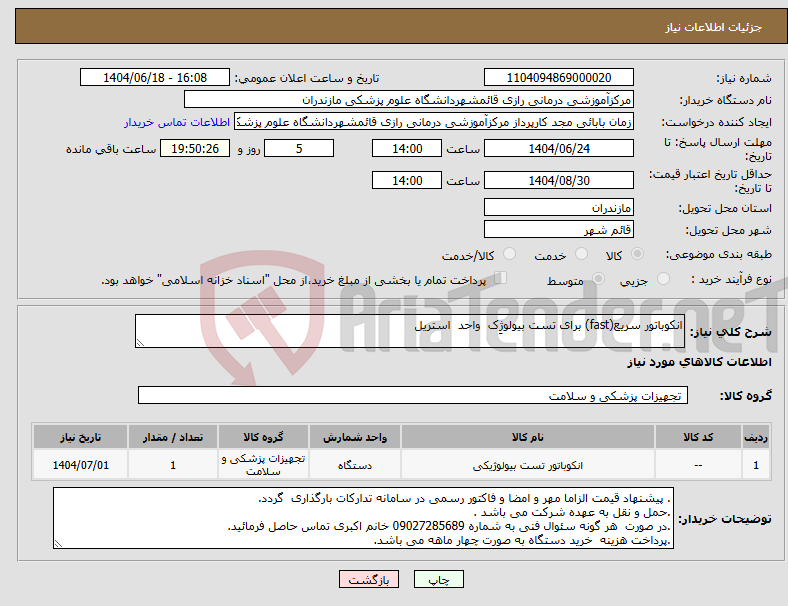
Task: Click the response deadline date 1404/06/24
Action: (559, 149)
